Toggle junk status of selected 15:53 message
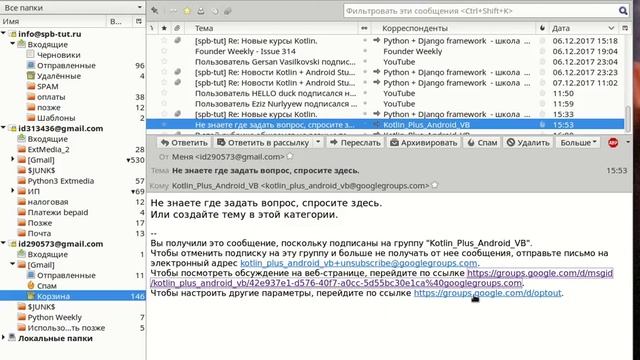 [x=542, y=125]
